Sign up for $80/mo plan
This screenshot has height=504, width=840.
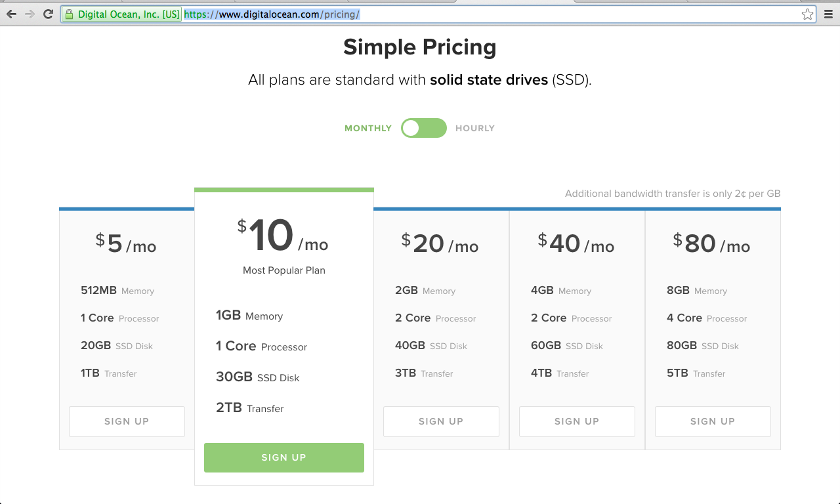[x=713, y=421]
